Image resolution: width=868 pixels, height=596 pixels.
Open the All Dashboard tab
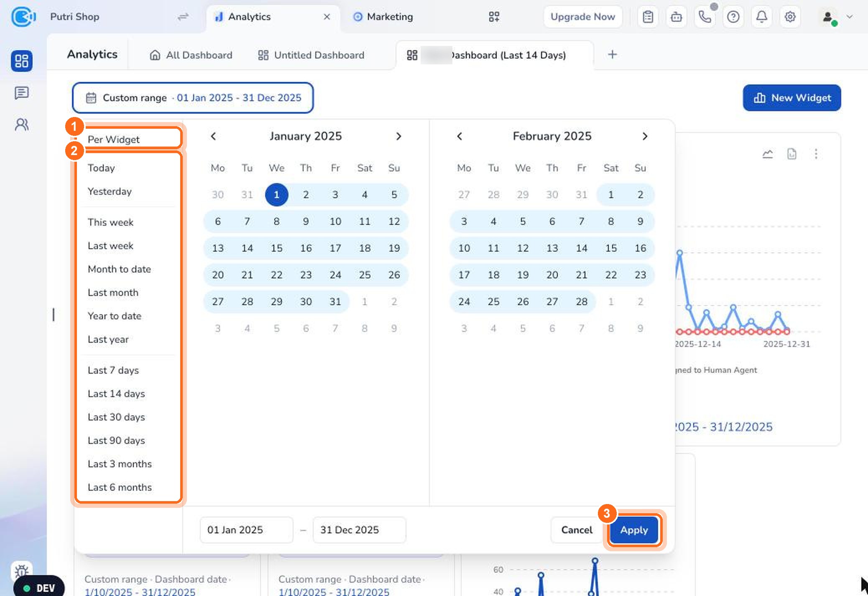(191, 55)
